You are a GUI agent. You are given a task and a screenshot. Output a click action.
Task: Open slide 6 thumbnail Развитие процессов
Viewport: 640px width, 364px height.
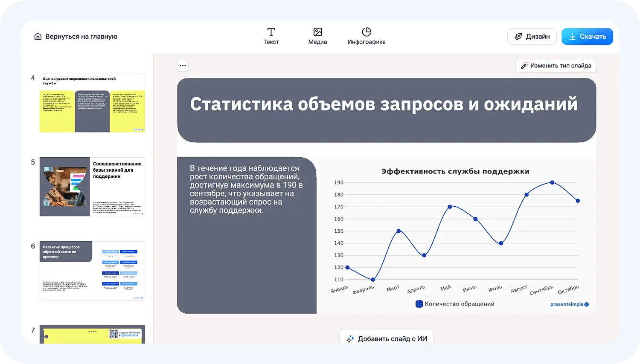tap(92, 271)
